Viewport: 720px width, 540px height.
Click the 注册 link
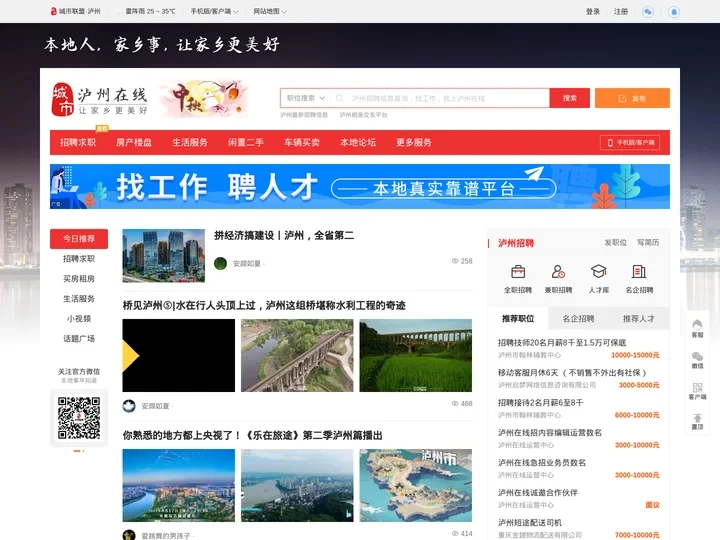coord(621,11)
